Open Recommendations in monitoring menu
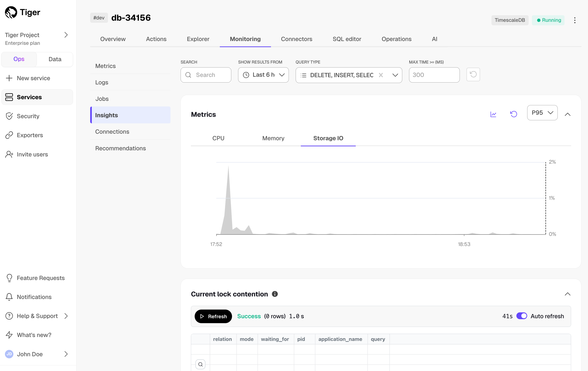This screenshot has height=371, width=588. (120, 148)
